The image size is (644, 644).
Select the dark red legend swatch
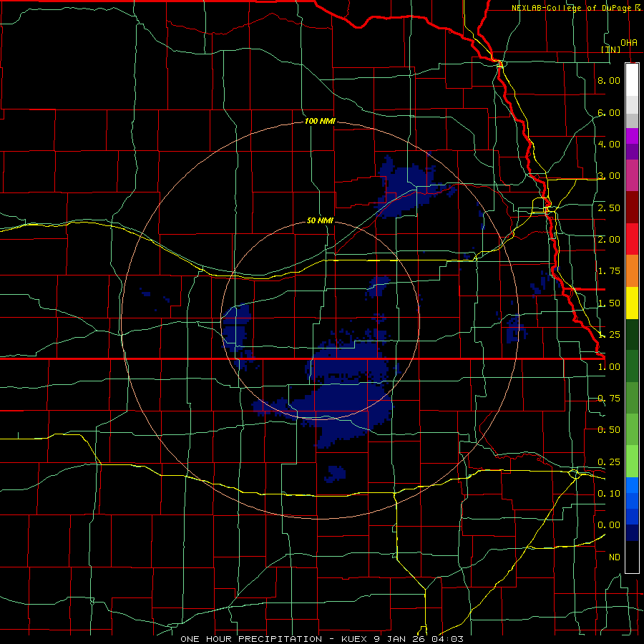[632, 208]
